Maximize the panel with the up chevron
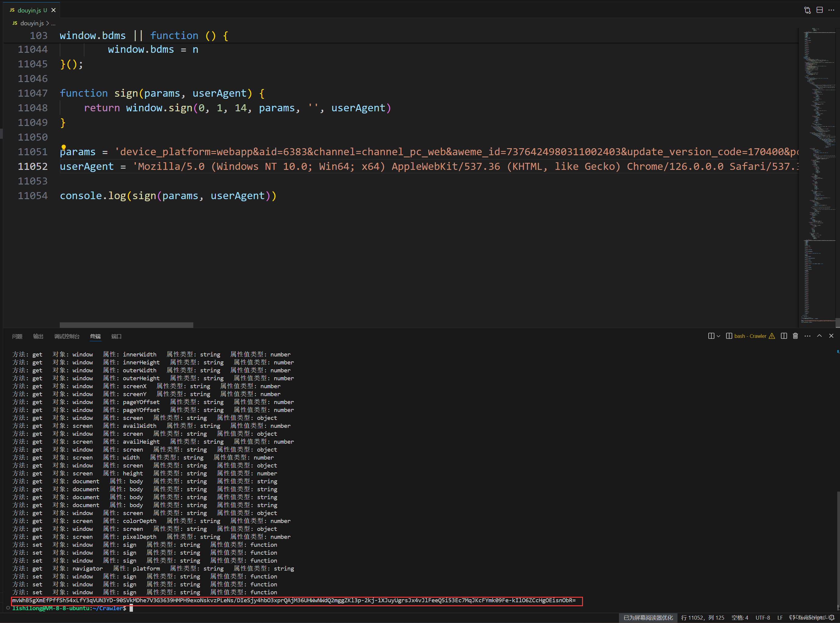 [819, 336]
